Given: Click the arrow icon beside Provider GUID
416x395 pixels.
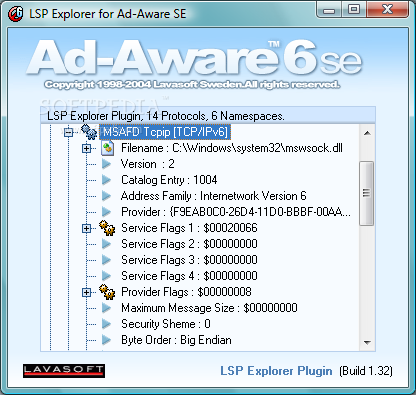Looking at the screenshot, I should [x=106, y=212].
